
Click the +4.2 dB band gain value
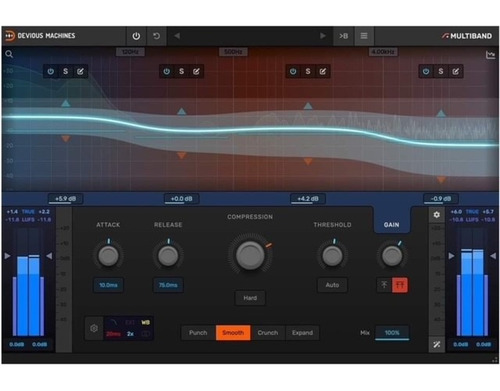tap(308, 199)
